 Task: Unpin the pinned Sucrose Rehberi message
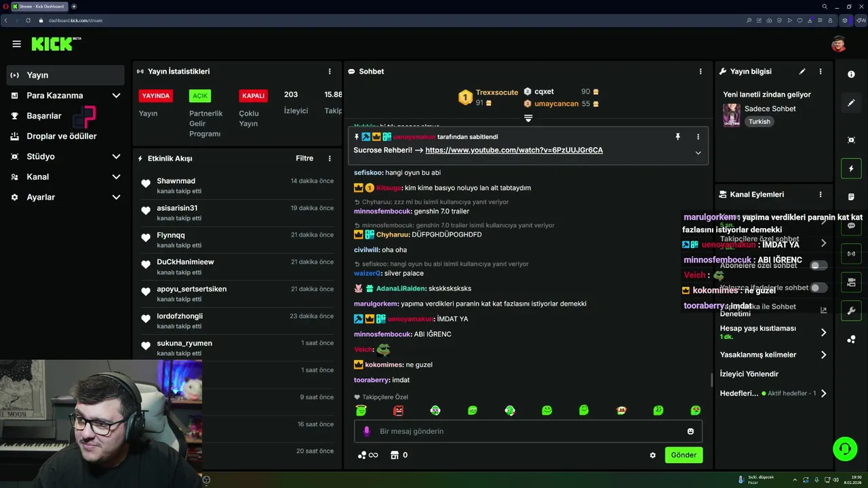(x=677, y=137)
